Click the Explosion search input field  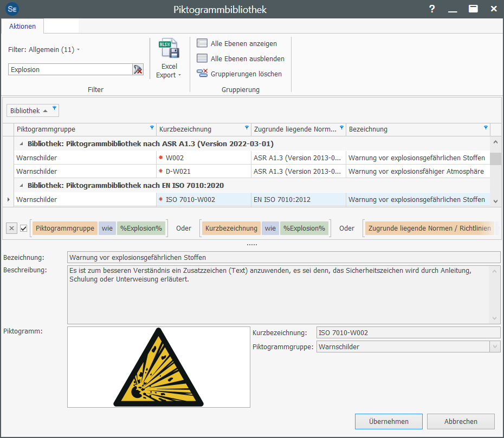[x=70, y=69]
